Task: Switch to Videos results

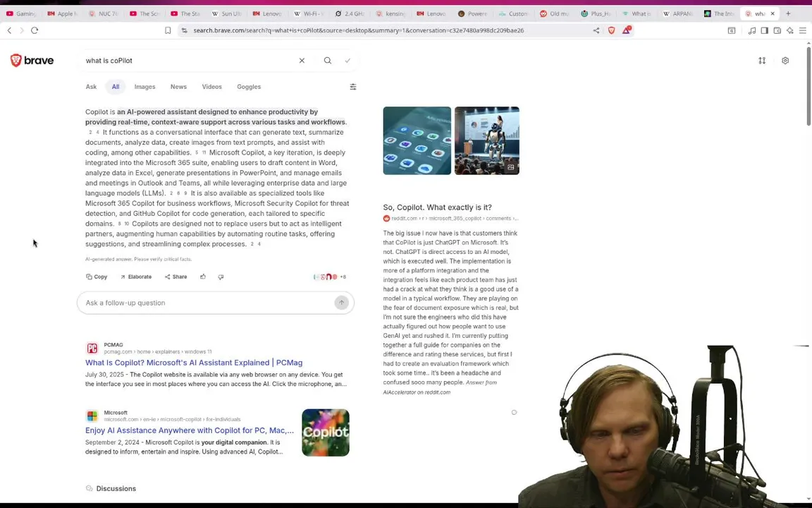Action: 211,87
